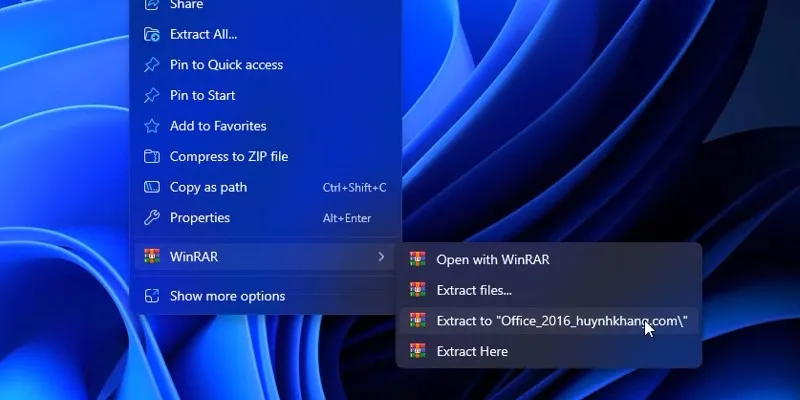Viewport: 800px width, 400px height.
Task: Select Open with WinRAR
Action: 492,259
